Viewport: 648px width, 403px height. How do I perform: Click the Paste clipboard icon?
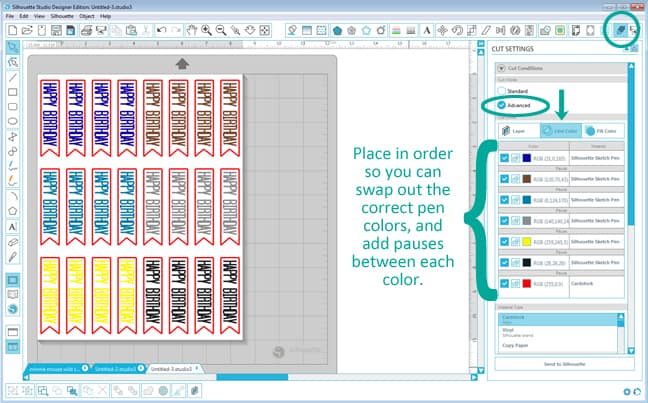[131, 30]
